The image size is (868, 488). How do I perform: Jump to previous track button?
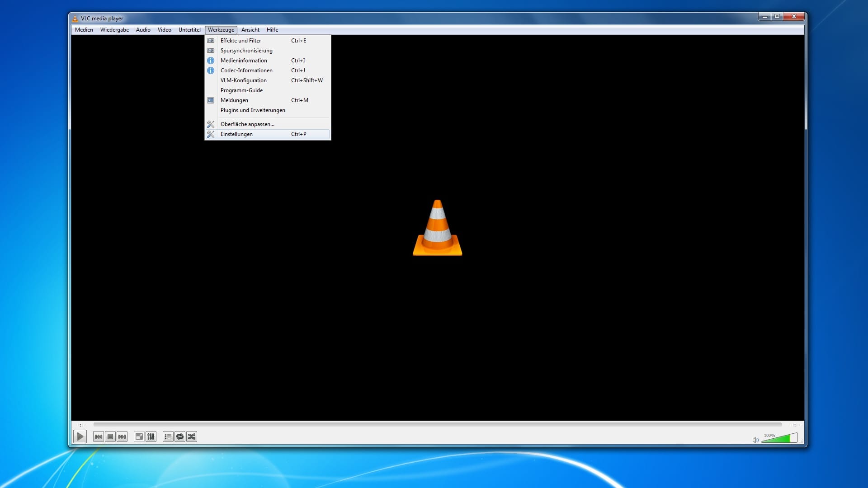(98, 436)
